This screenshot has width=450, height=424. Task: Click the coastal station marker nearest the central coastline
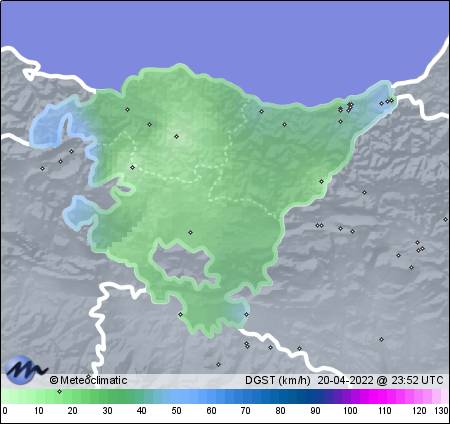point(261,111)
